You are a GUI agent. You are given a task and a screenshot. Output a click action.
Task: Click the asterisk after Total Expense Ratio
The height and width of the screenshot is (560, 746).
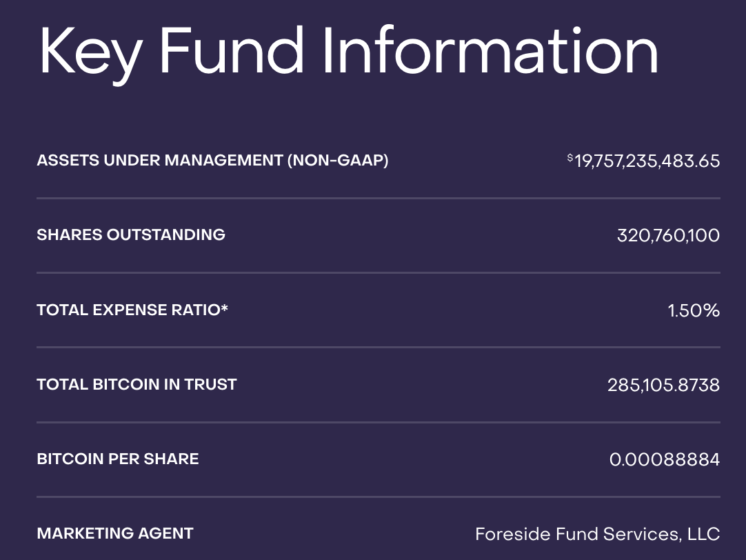pos(225,307)
